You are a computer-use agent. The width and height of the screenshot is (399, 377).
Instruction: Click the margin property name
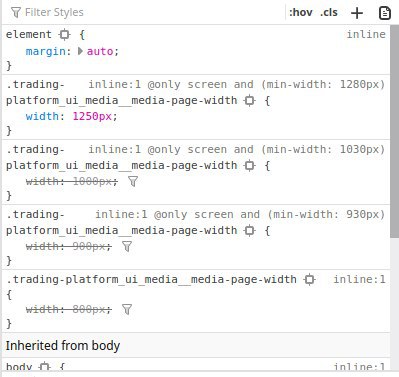[x=46, y=51]
